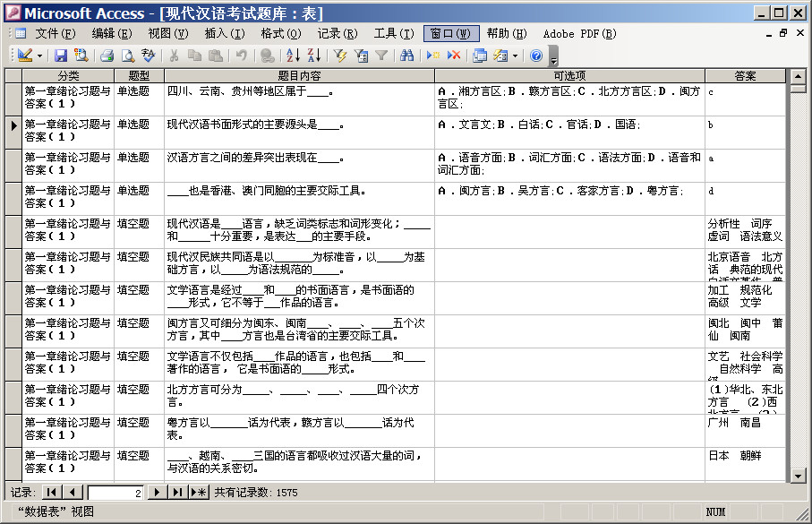Restore the inner table window

click(x=783, y=34)
